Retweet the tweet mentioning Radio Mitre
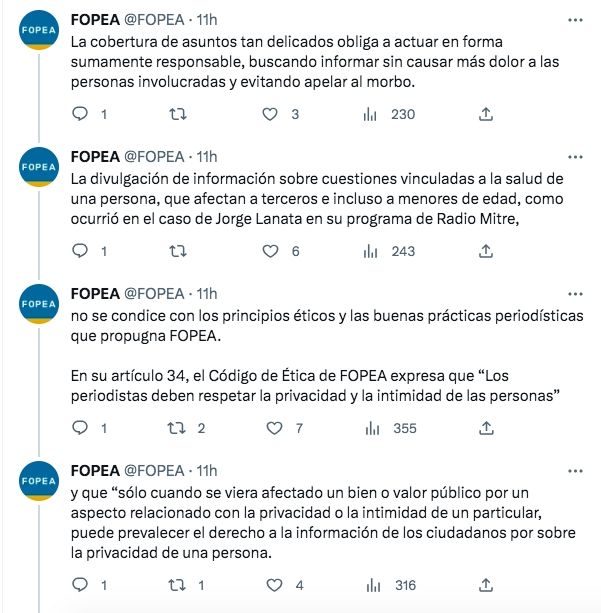The width and height of the screenshot is (601, 613). [x=177, y=251]
